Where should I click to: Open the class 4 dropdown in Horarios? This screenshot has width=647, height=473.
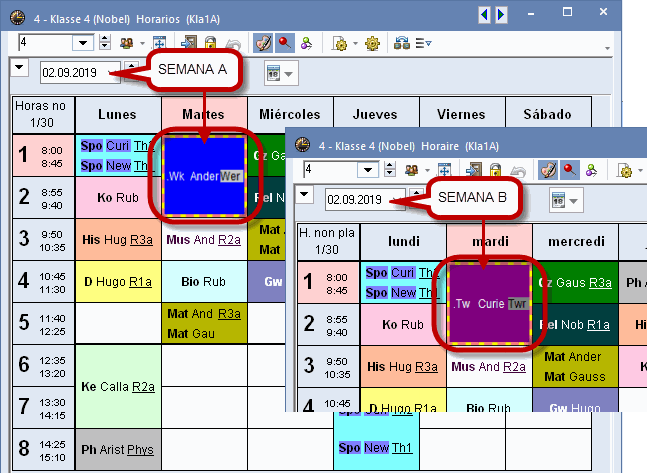83,43
